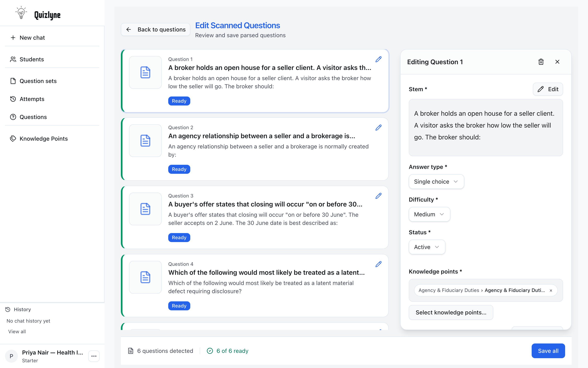Click Question 3 document thumbnail
Screen dimensions: 588x368
[145, 209]
